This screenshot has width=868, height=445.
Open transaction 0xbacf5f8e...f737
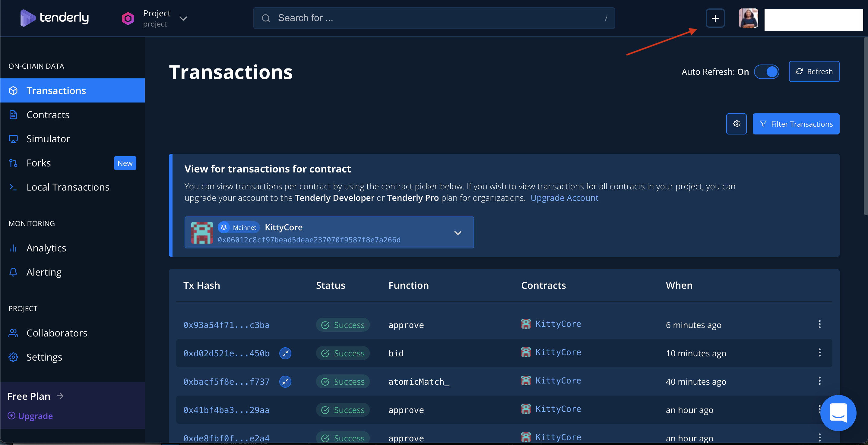(227, 382)
